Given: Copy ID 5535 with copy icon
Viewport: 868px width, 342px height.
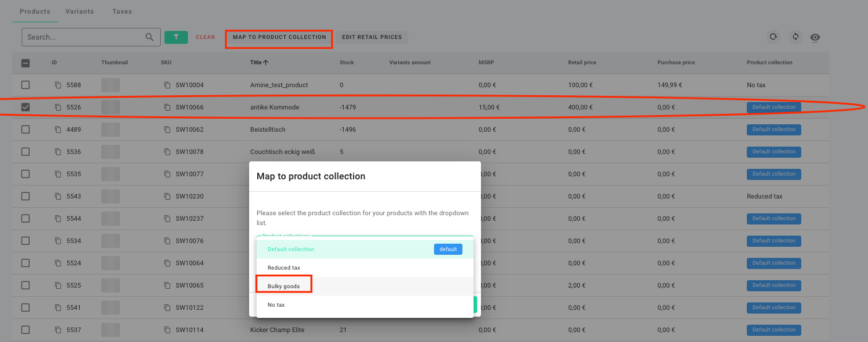Looking at the screenshot, I should tap(58, 174).
